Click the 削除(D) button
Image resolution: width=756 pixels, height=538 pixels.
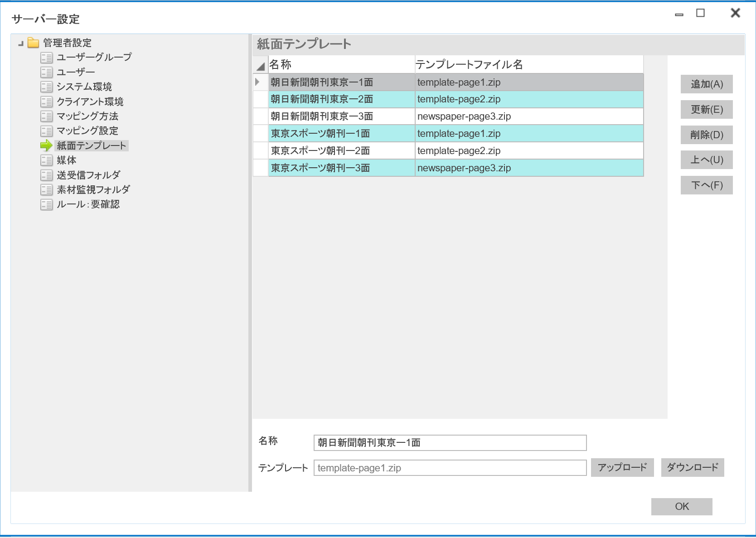click(707, 135)
